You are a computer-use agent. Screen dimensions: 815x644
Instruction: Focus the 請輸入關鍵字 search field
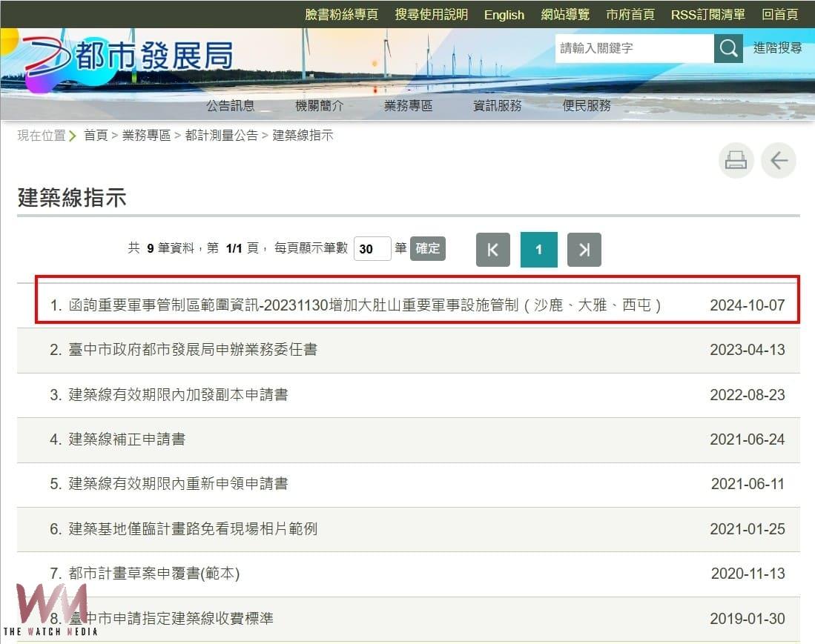point(635,48)
